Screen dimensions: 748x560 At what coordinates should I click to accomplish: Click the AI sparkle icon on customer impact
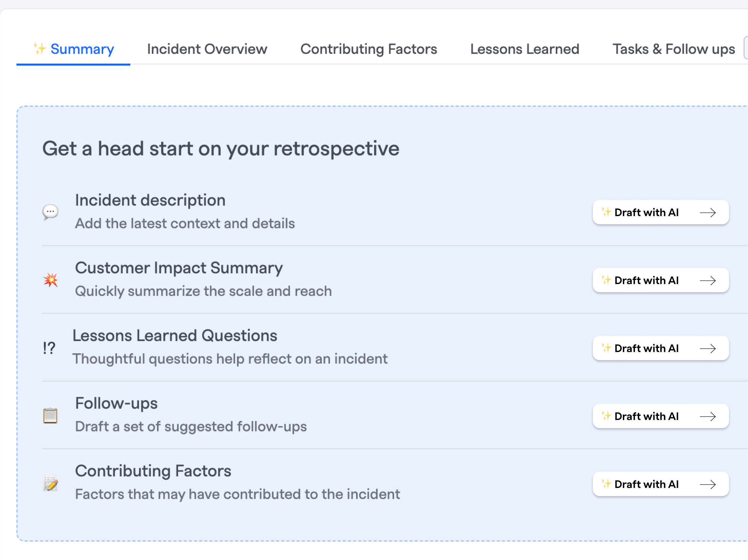click(606, 280)
